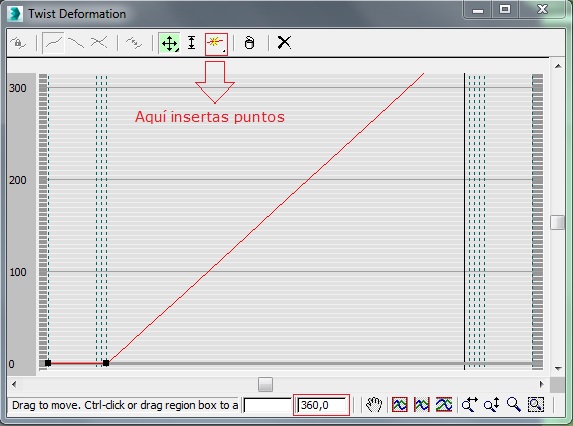Image resolution: width=573 pixels, height=426 pixels.
Task: Click the Reset Curve X icon
Action: (284, 42)
